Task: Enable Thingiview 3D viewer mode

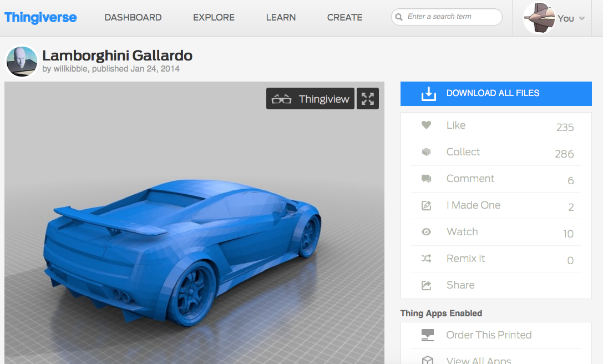Action: [310, 99]
